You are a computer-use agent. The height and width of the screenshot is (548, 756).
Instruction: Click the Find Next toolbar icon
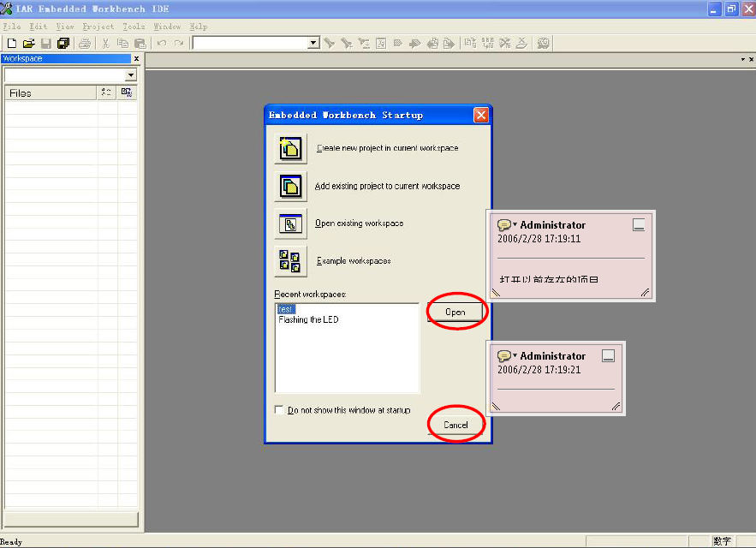click(x=347, y=44)
